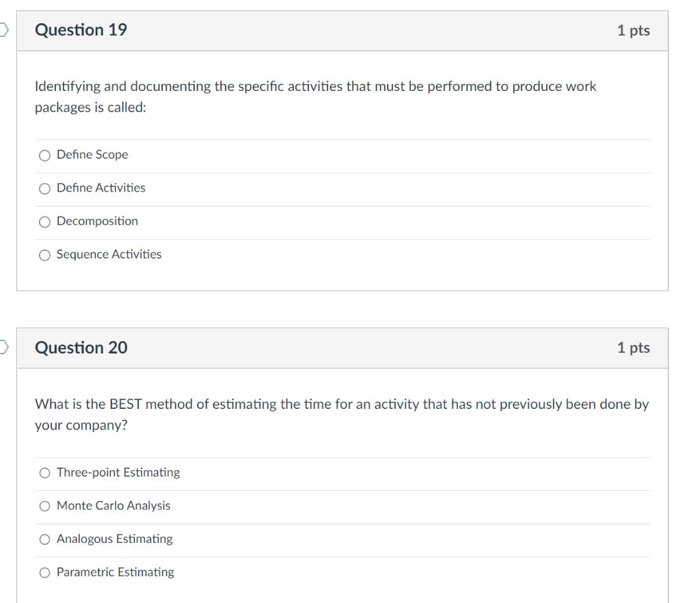Pick Decomposition for Question 19
Viewport: 700px width, 603px height.
click(x=44, y=222)
